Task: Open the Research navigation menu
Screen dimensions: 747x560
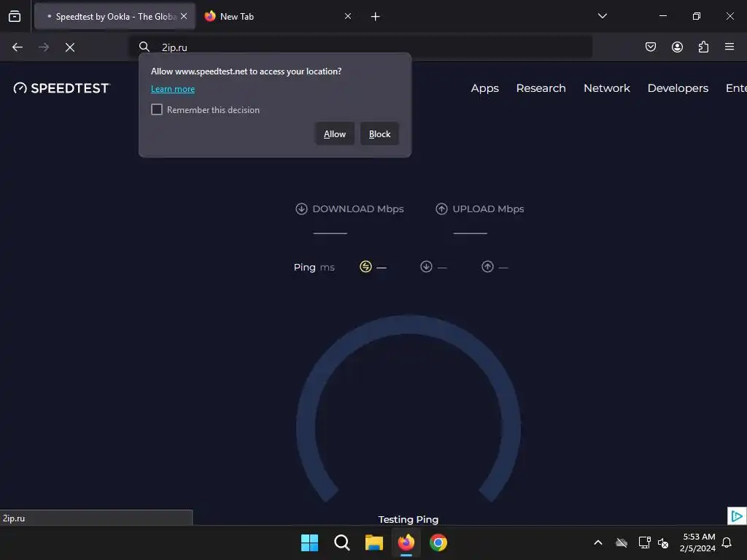Action: coord(541,88)
